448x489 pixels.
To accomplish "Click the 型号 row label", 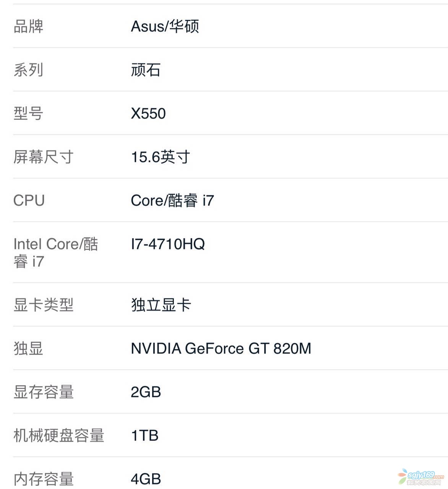I will point(28,113).
